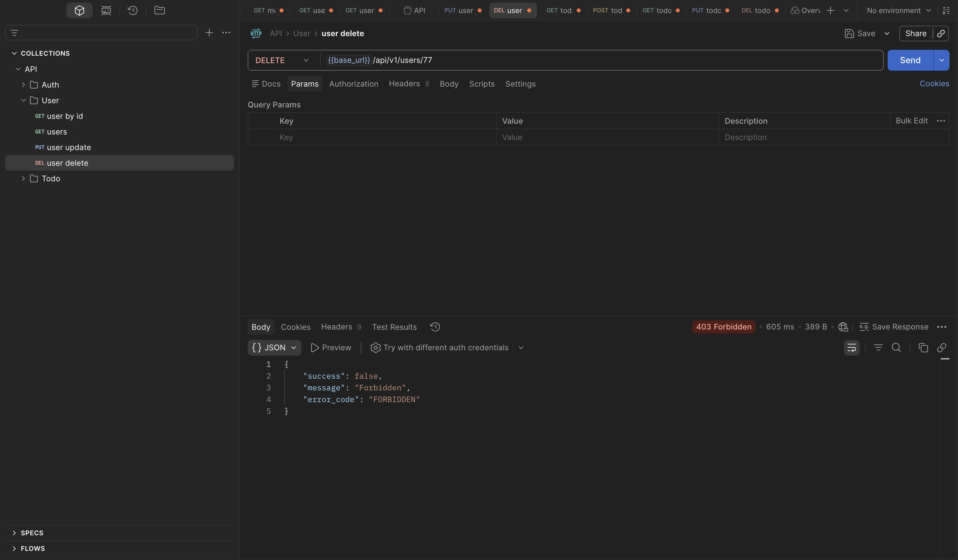Viewport: 958px width, 560px height.
Task: Switch to request Headers tab
Action: coord(409,84)
